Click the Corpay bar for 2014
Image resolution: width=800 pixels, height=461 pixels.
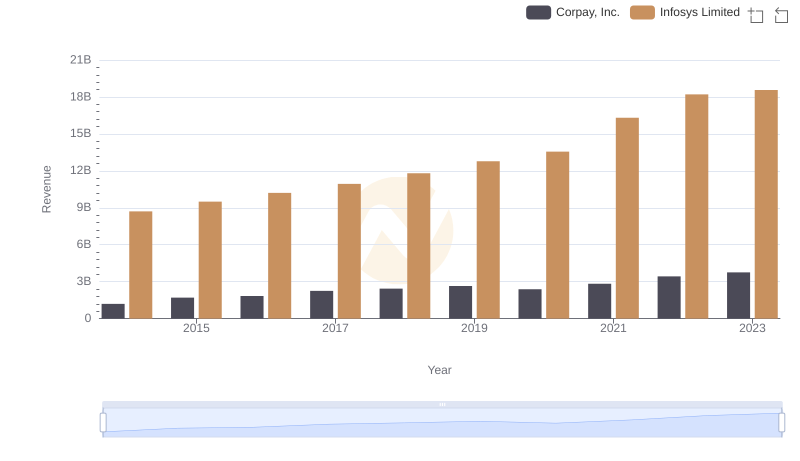[x=113, y=311]
